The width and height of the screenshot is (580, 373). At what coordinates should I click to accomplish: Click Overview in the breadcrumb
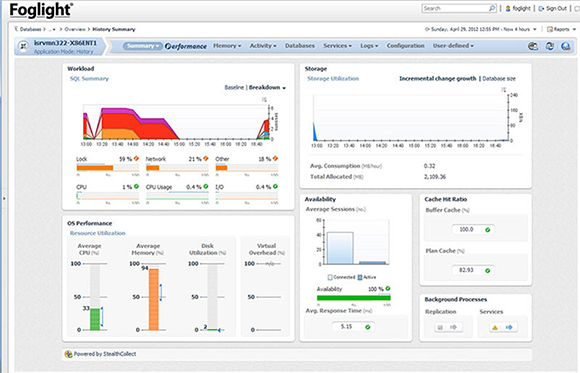click(x=75, y=29)
